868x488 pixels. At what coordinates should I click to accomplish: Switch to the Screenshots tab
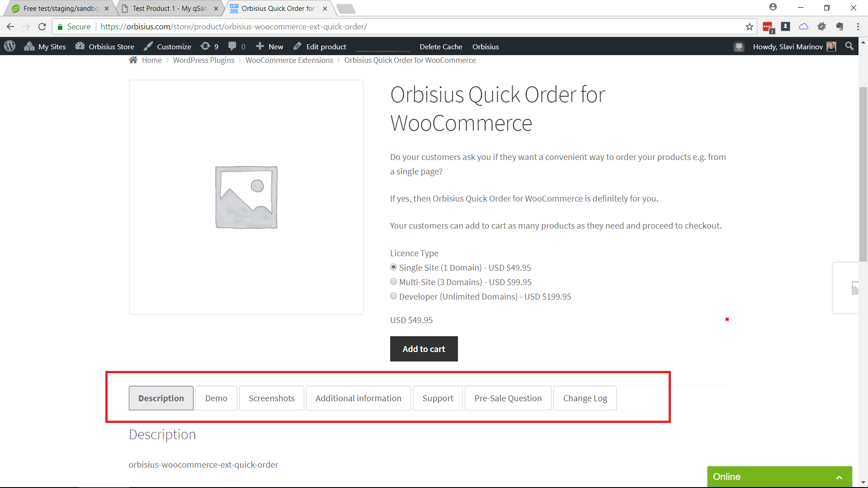[271, 398]
